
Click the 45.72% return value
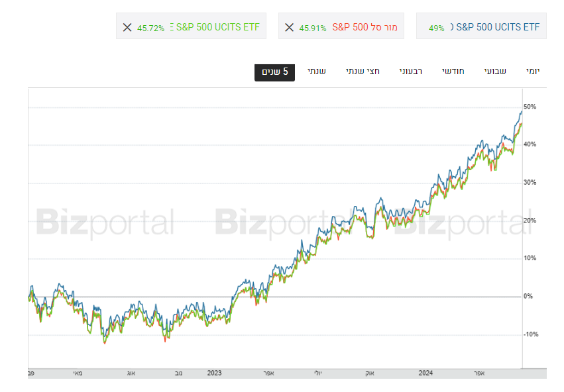151,28
